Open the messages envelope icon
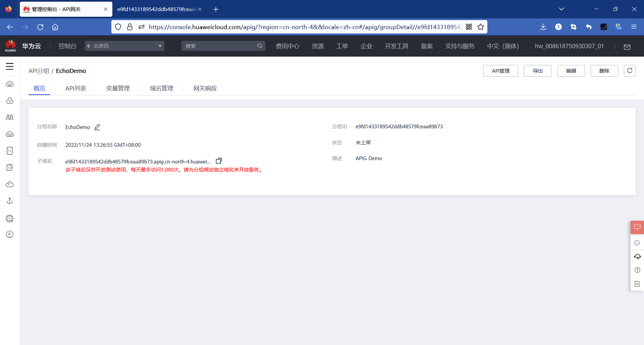The height and width of the screenshot is (345, 644). [627, 47]
